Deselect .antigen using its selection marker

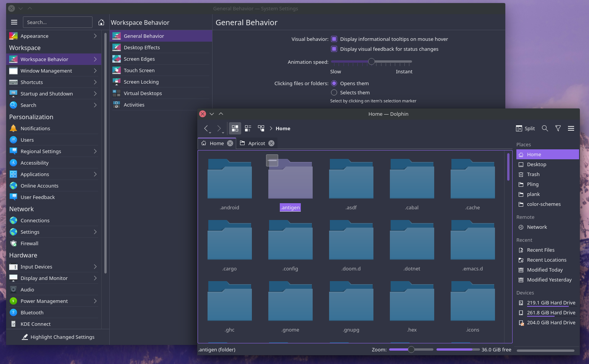click(x=272, y=160)
